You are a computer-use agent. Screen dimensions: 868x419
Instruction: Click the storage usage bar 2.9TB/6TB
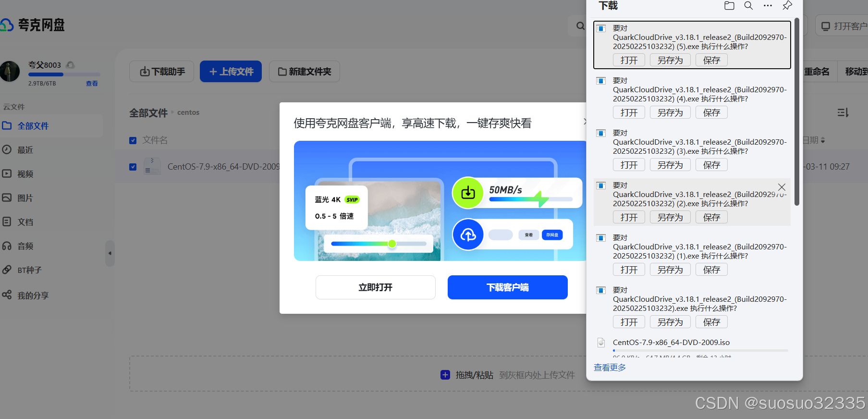tap(64, 74)
